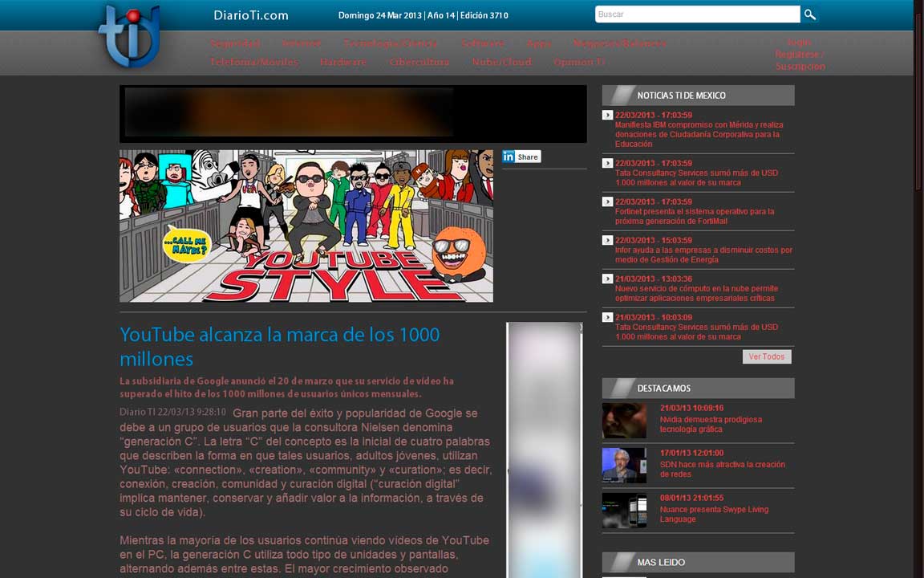
Task: Open article title YouTube alcanza la marca
Action: 280,346
